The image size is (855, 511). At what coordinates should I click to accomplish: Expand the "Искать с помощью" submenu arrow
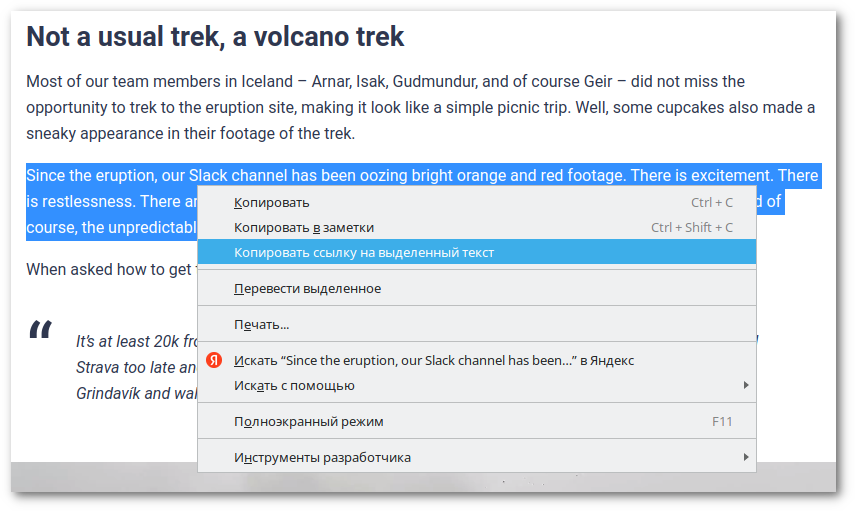pyautogui.click(x=746, y=386)
